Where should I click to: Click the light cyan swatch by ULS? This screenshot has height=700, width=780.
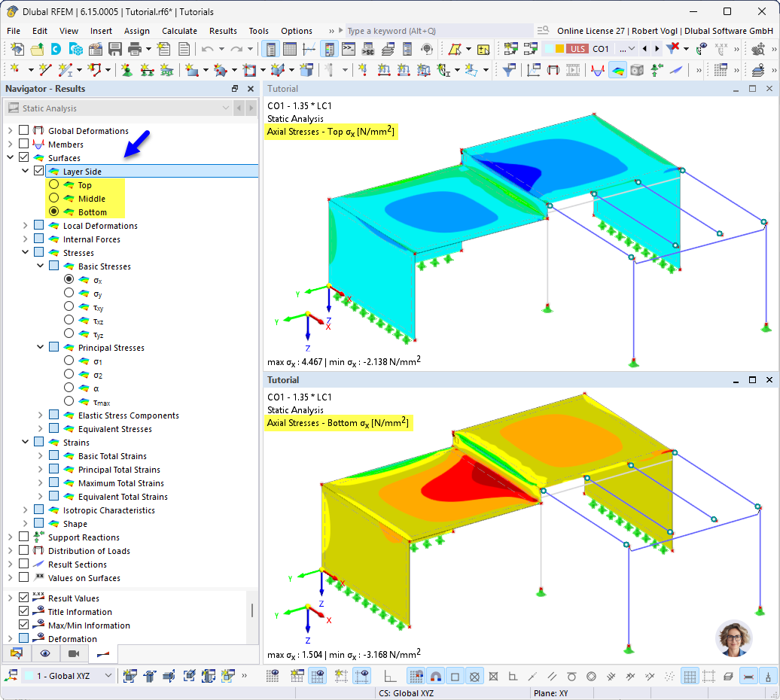click(x=549, y=49)
